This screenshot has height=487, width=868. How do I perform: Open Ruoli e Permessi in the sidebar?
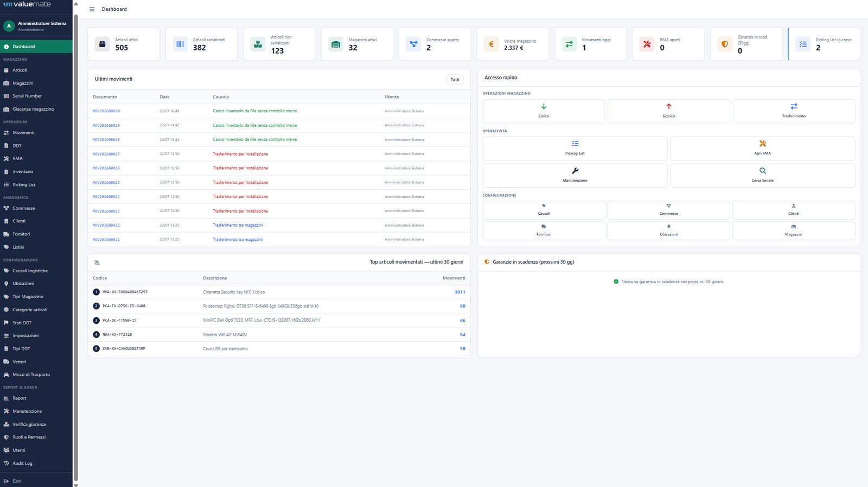click(x=36, y=437)
